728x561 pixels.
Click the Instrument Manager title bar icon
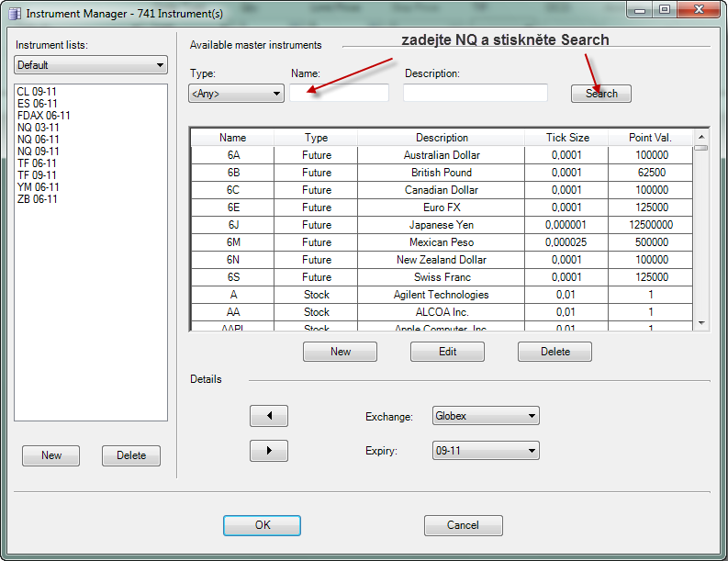click(15, 14)
